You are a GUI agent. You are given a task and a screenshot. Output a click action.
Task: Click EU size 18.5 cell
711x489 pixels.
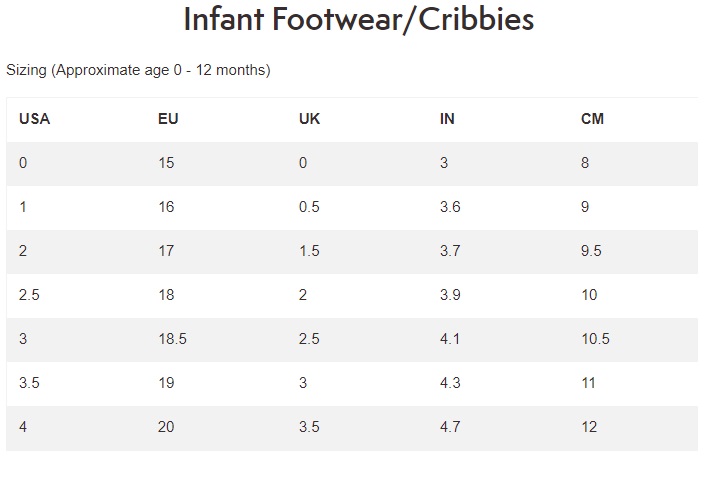pyautogui.click(x=172, y=339)
